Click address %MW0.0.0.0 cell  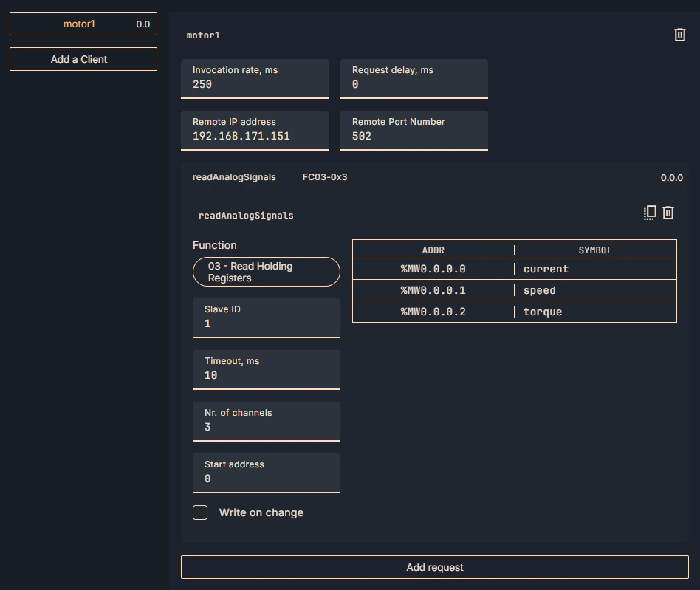click(433, 269)
